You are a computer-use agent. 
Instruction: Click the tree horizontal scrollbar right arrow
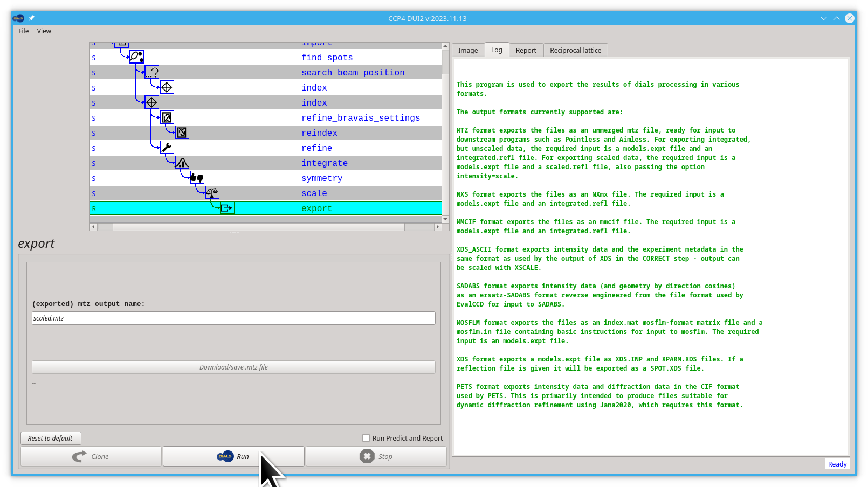(437, 227)
